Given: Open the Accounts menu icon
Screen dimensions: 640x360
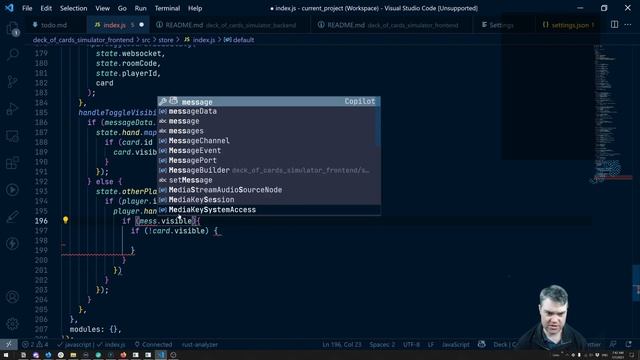Looking at the screenshot, I should coord(13,297).
